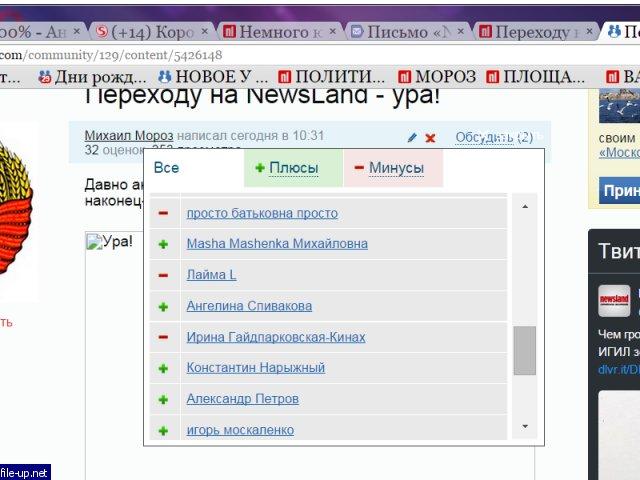Viewport: 640px width, 480px height.
Task: Open the 'Дни рожд...' bookmark
Action: 92,77
